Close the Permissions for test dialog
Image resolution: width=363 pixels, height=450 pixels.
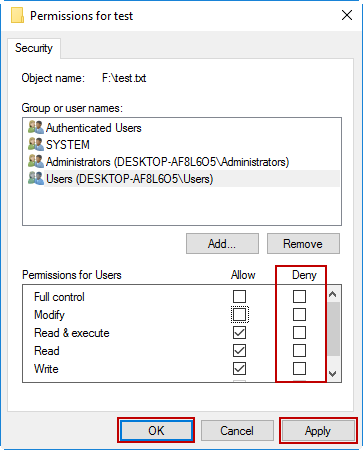(x=347, y=15)
